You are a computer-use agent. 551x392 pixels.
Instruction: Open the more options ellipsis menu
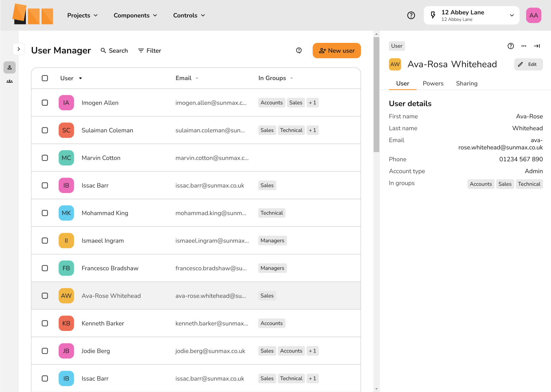pos(524,46)
